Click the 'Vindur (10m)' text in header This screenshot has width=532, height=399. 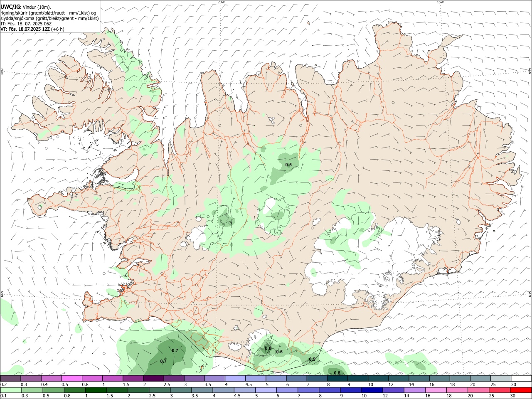(x=37, y=7)
